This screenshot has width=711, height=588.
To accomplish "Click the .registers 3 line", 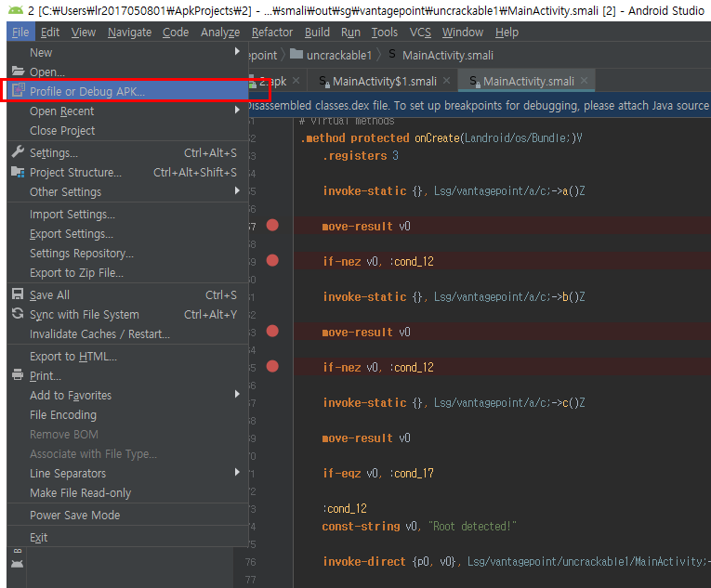I will 360,156.
